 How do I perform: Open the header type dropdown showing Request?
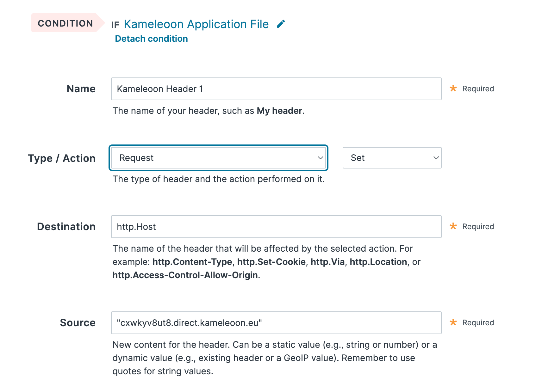pyautogui.click(x=218, y=158)
